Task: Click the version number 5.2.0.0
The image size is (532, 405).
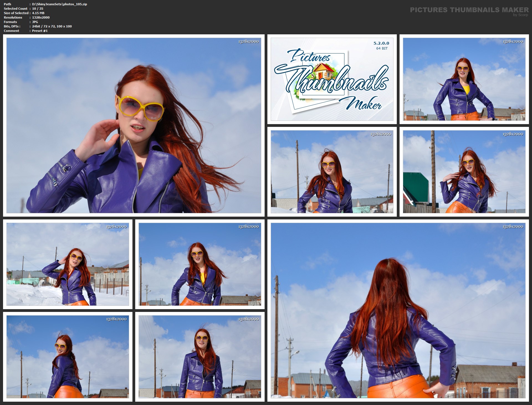Action: (x=381, y=43)
